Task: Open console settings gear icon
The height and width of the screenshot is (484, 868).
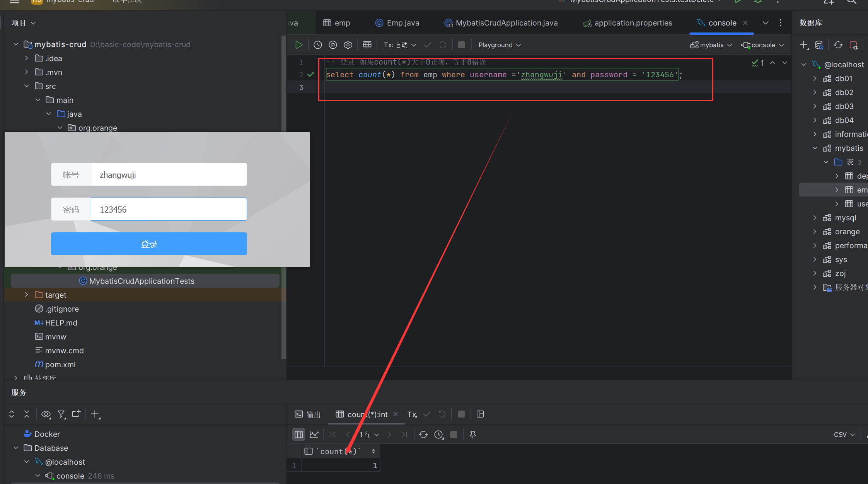Action: pos(348,45)
